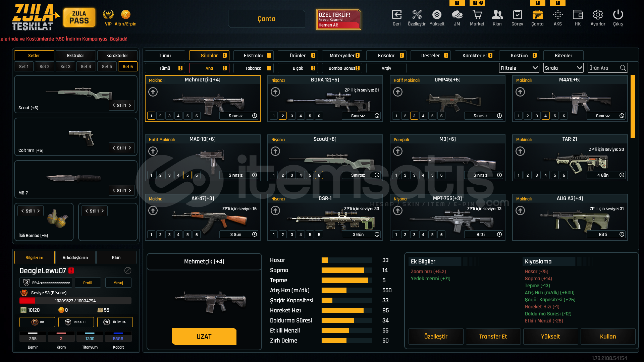Image resolution: width=644 pixels, height=362 pixels.
Task: Select slot 1 on Mehmetçik[+4] card
Action: (x=151, y=116)
